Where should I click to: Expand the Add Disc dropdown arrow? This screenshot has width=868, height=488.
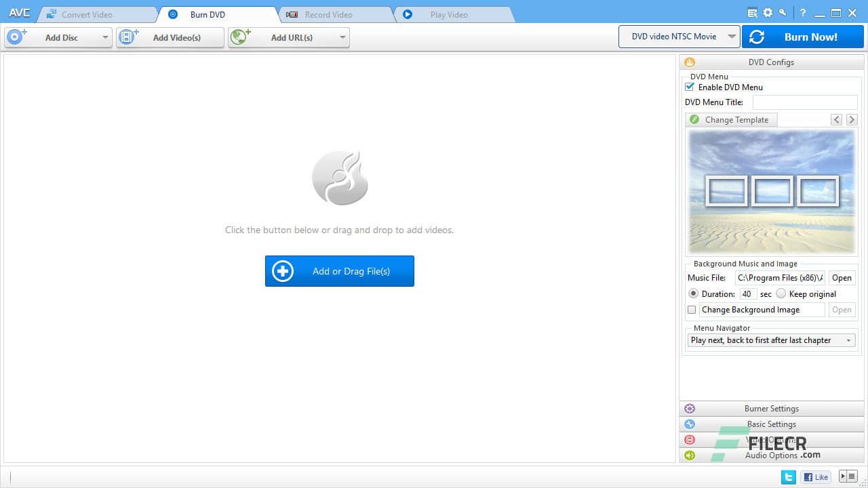pos(105,37)
